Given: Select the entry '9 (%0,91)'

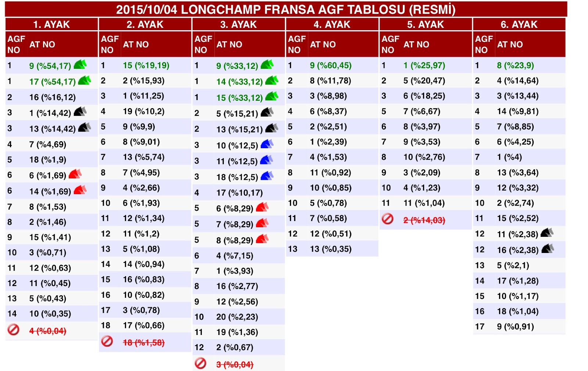Looking at the screenshot, I should coord(515,327).
